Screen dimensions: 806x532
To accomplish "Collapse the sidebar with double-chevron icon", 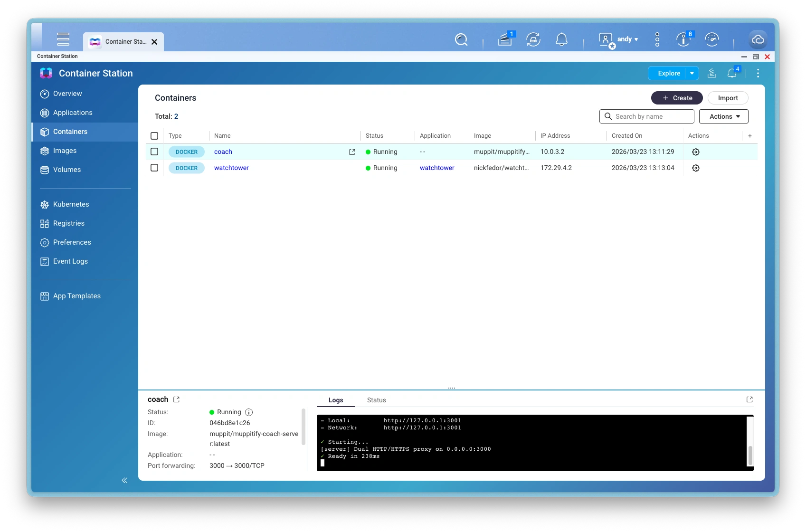I will 124,480.
